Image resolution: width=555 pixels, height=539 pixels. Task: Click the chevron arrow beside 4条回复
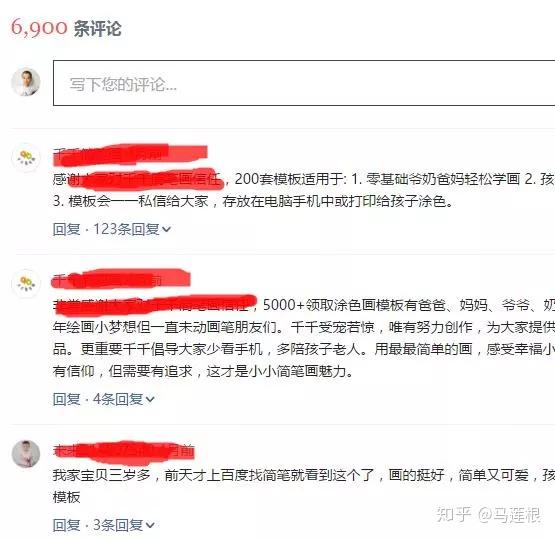point(150,400)
